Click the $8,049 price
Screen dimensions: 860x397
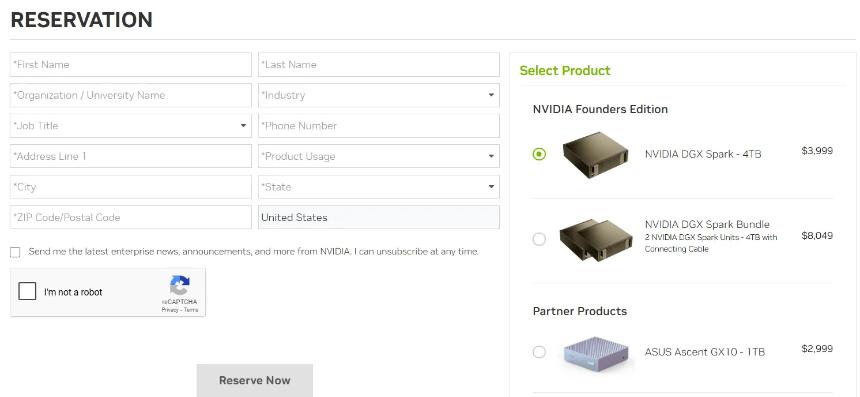(x=817, y=236)
